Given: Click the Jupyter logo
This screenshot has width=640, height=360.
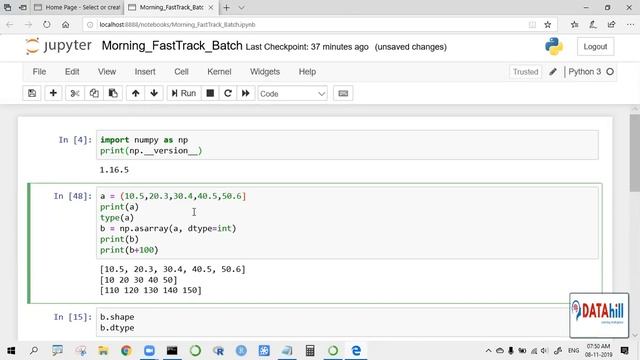Looking at the screenshot, I should (x=58, y=46).
